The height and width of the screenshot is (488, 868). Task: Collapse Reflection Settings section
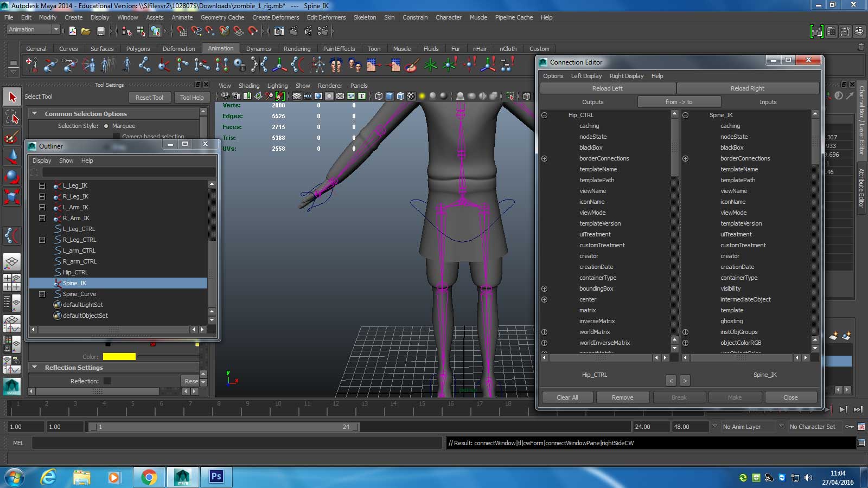35,368
